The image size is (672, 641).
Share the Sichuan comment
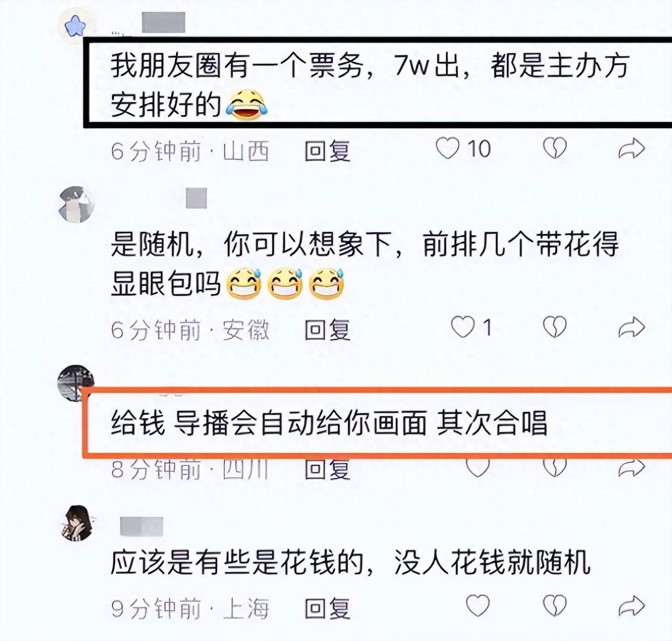point(632,468)
